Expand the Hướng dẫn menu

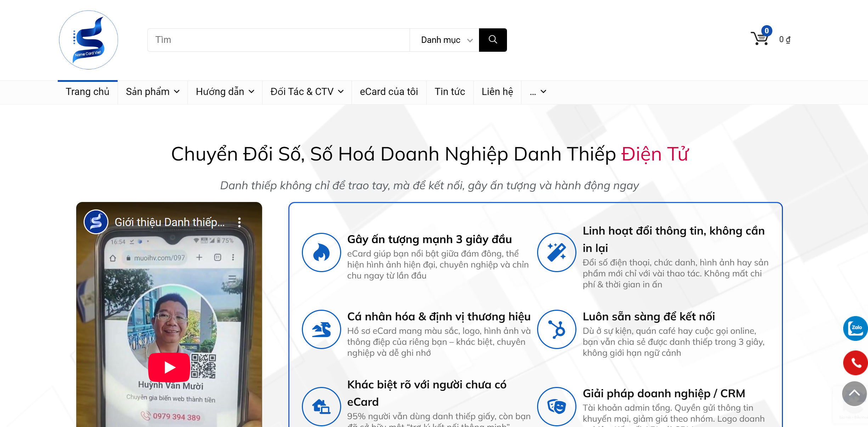tap(225, 92)
